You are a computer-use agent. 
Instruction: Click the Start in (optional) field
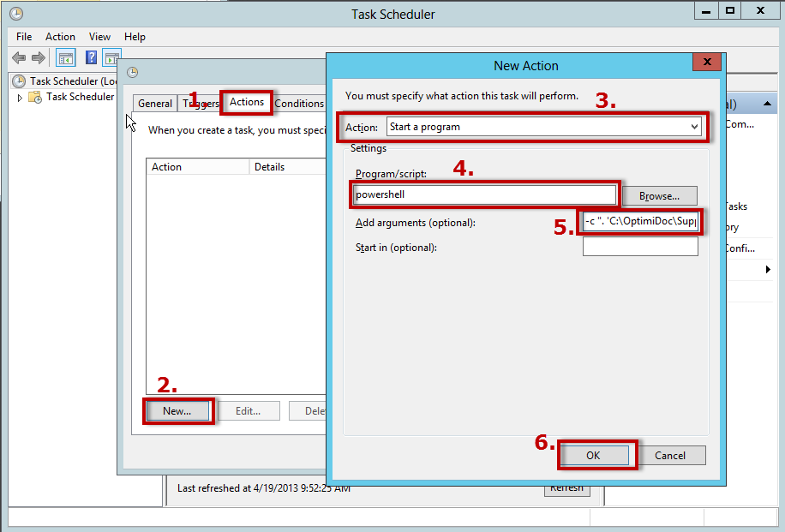click(x=640, y=248)
